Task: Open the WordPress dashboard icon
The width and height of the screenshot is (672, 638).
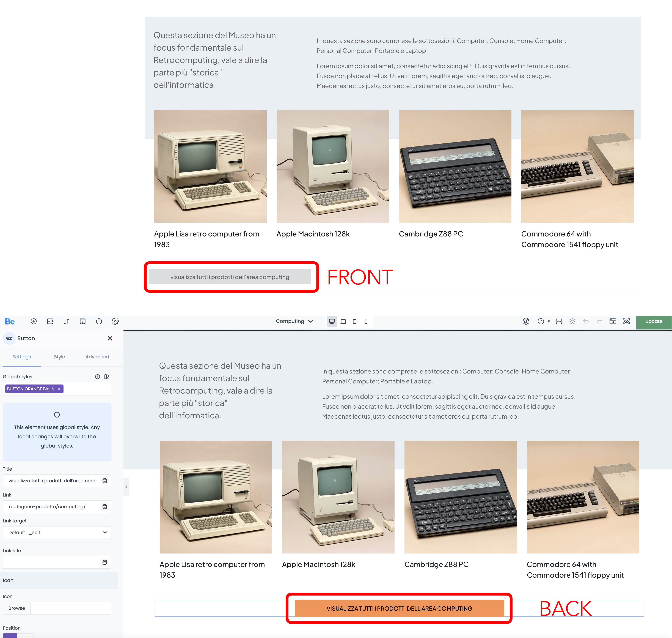Action: [526, 321]
